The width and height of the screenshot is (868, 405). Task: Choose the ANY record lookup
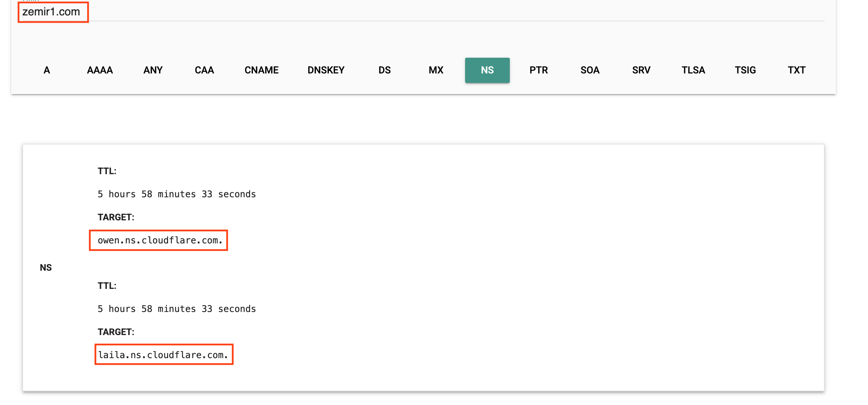[153, 70]
